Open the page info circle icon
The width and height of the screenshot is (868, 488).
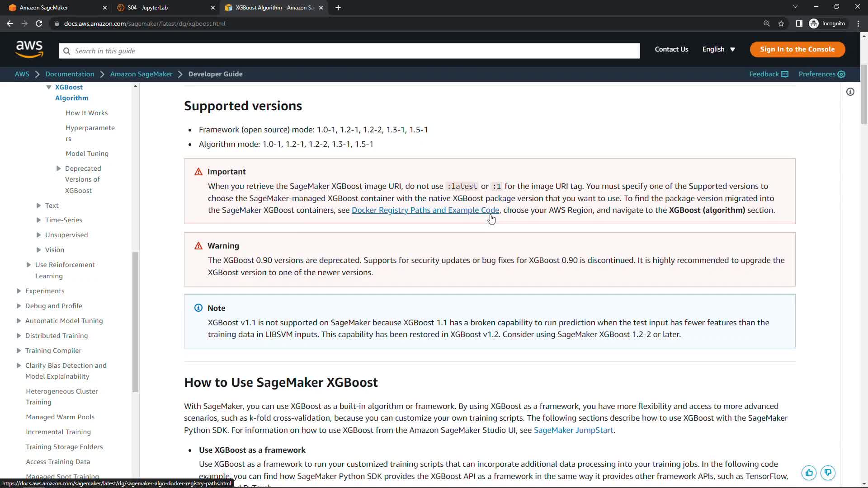click(850, 92)
